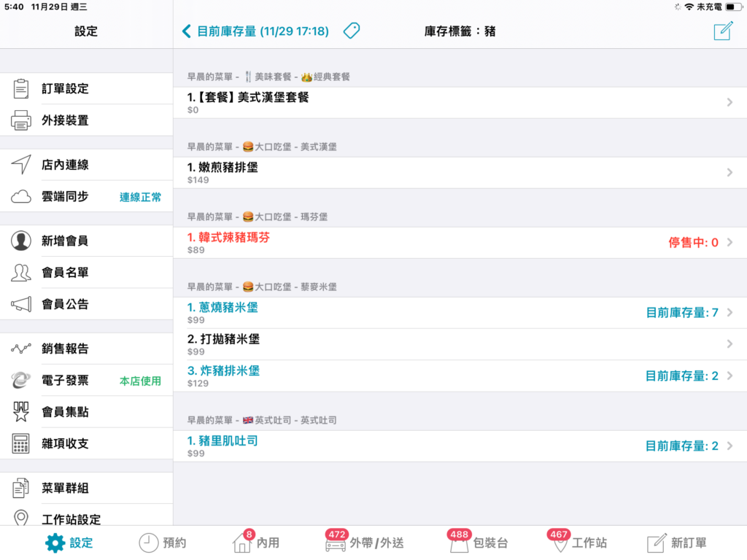
Task: Open chevron of 打拋豬米堡 row
Action: [x=729, y=344]
